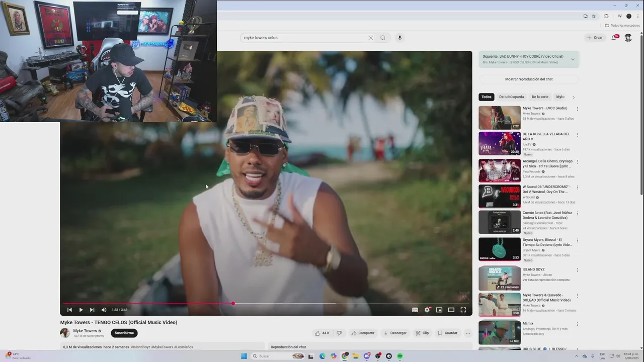The image size is (644, 362).
Task: Enable miniplayer mode
Action: (x=439, y=310)
